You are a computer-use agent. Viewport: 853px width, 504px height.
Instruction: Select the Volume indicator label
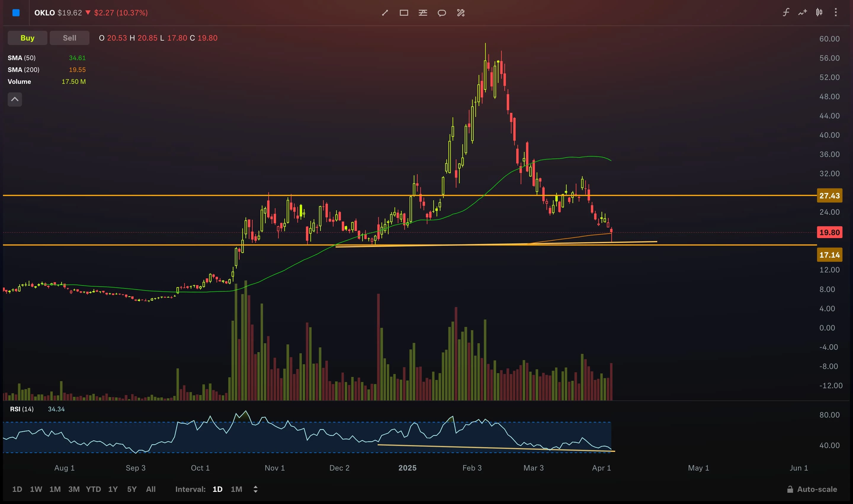(x=19, y=81)
